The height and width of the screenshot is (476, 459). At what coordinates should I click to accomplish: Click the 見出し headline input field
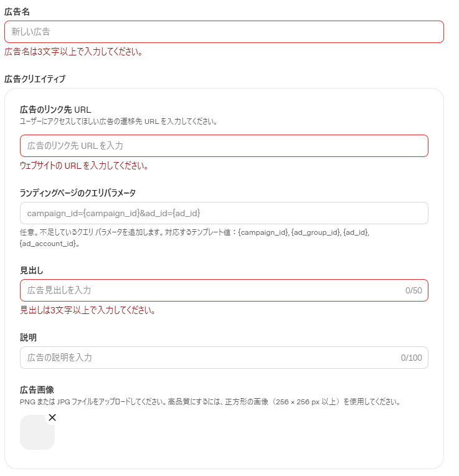[224, 290]
